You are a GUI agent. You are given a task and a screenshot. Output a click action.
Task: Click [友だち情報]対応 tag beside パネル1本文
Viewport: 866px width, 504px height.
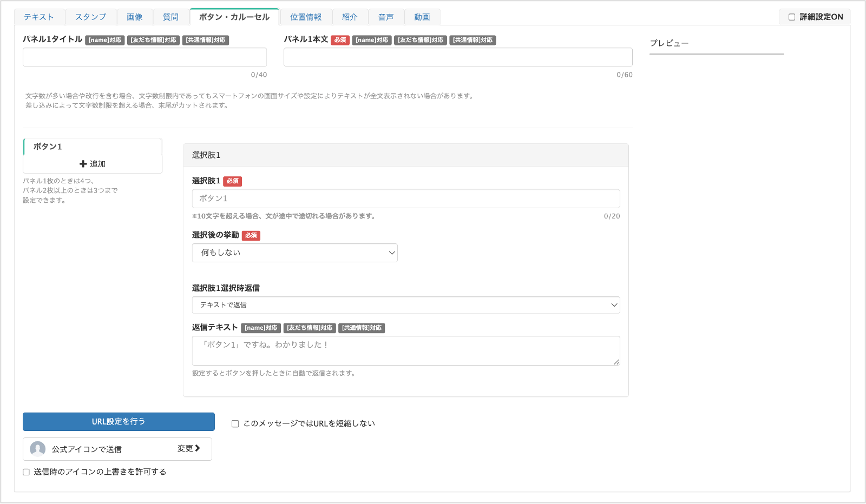coord(421,40)
